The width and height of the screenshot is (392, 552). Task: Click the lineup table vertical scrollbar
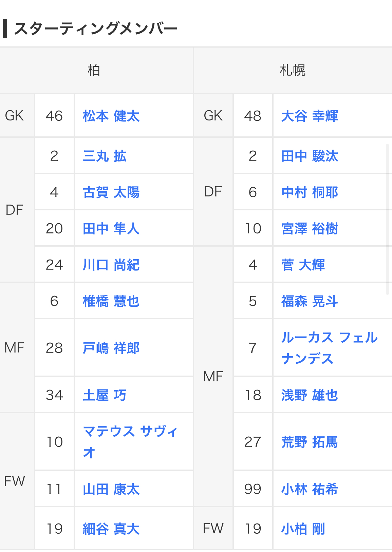coord(387,219)
